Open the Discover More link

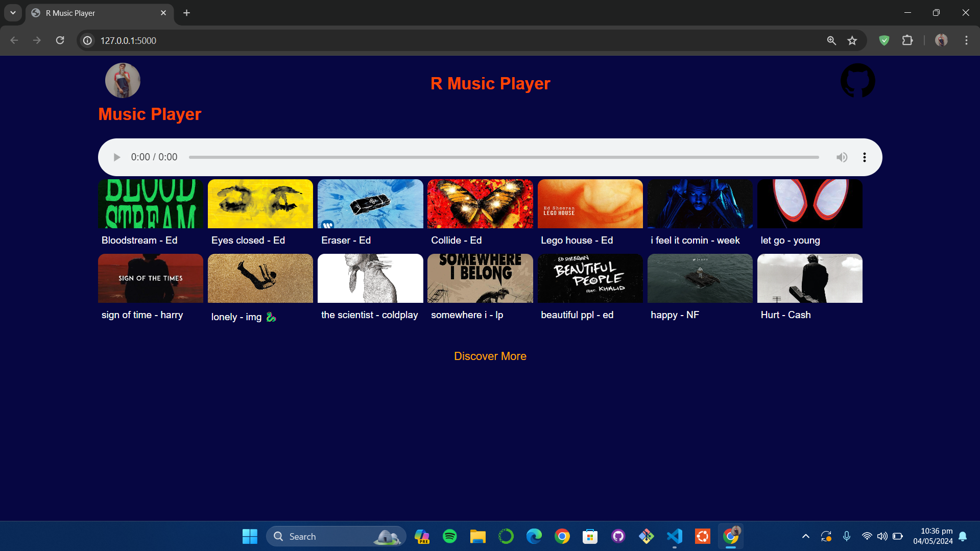tap(490, 356)
